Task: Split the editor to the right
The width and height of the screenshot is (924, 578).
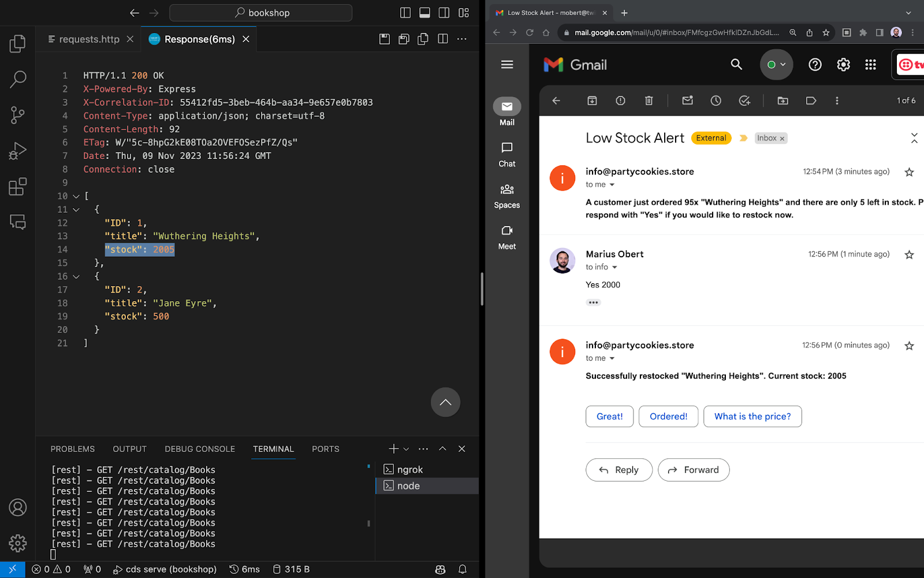Action: click(x=443, y=39)
